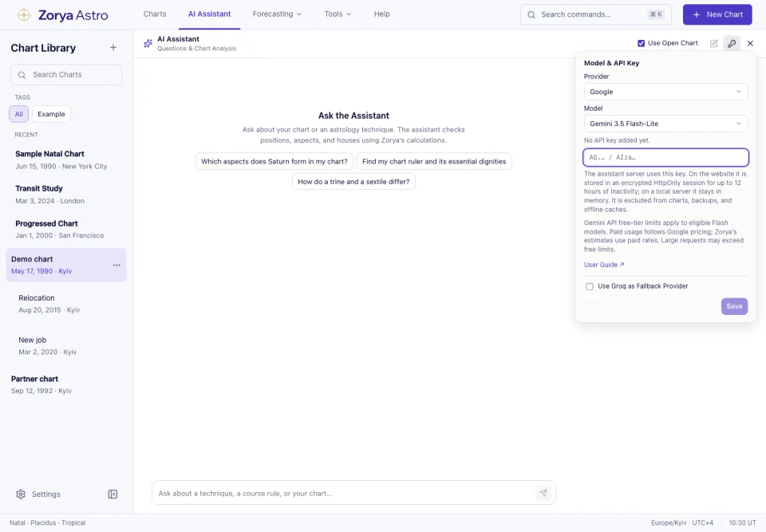Filter charts by the Example tag
This screenshot has width=766, height=532.
point(51,114)
